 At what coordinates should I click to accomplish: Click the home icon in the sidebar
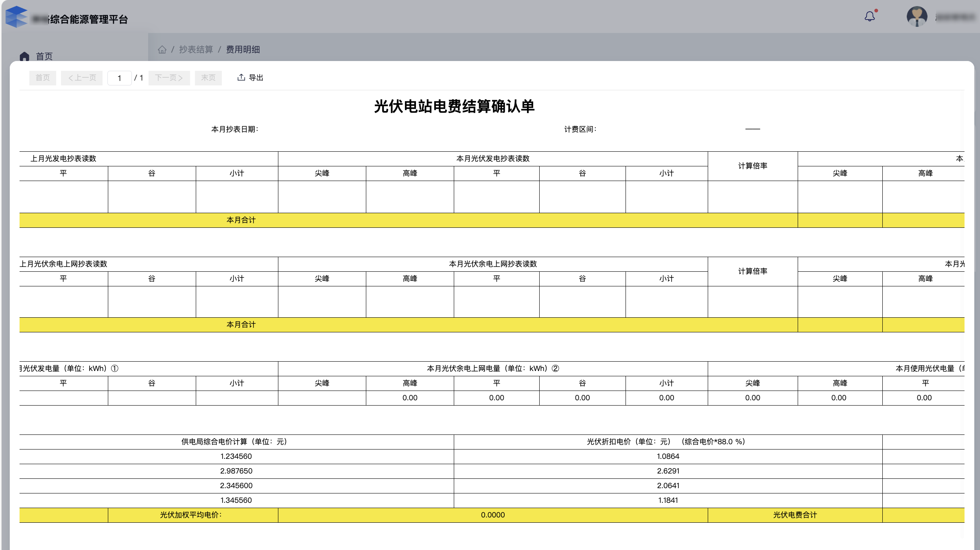click(24, 57)
